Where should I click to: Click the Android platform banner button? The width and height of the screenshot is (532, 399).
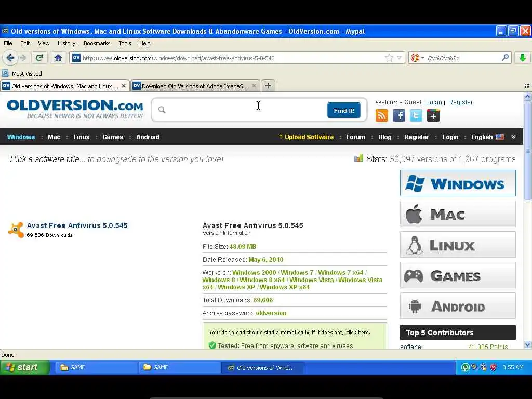(458, 305)
